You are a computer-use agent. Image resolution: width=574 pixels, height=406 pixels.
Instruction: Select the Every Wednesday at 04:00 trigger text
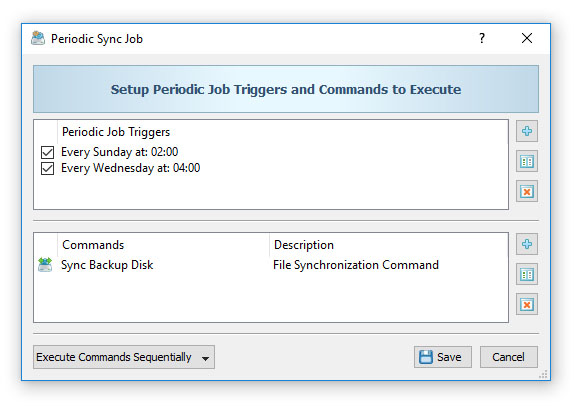tap(130, 168)
